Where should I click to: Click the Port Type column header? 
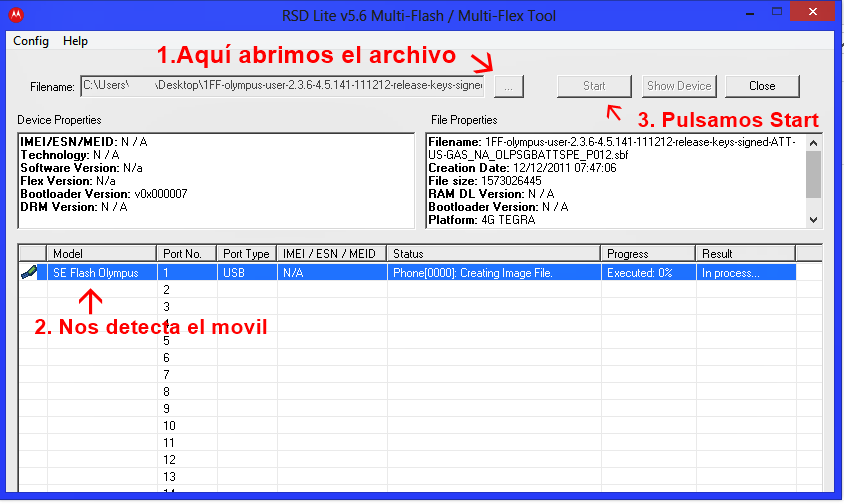point(247,254)
